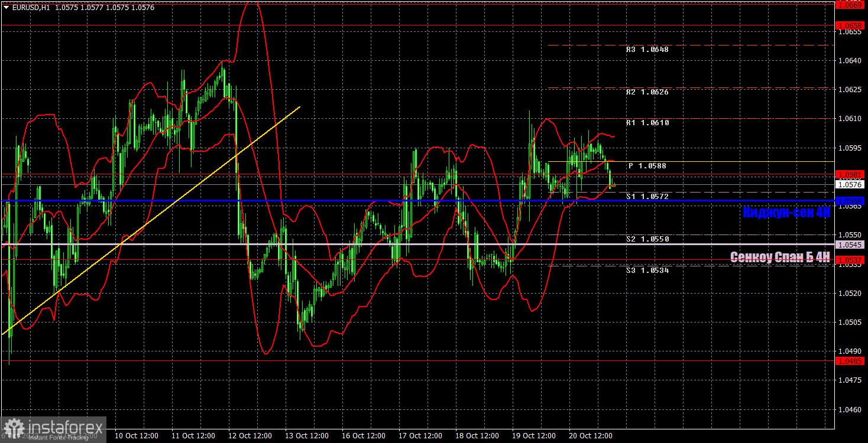Click the S2 1.0550 pivot label
The image size is (868, 443).
647,239
